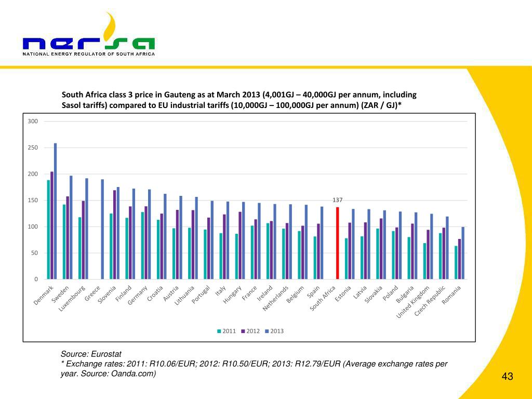Select Denmark's tallest 2013 bar

click(x=56, y=211)
